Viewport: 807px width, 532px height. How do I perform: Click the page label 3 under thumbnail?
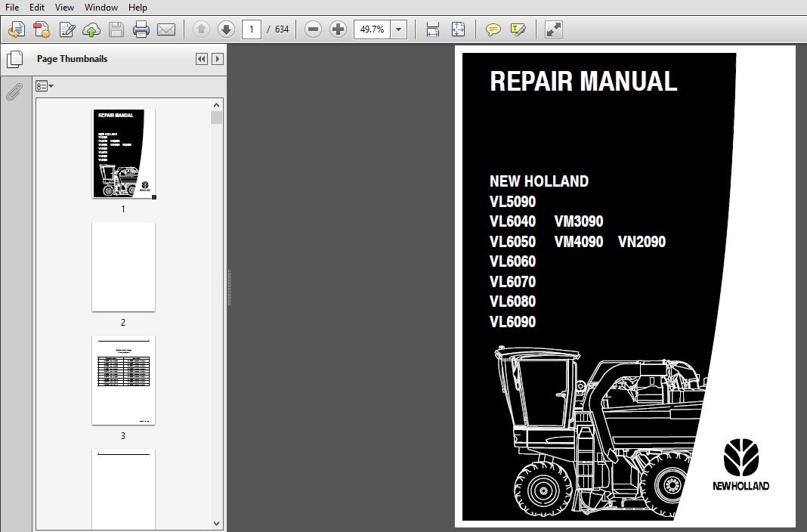(x=123, y=436)
